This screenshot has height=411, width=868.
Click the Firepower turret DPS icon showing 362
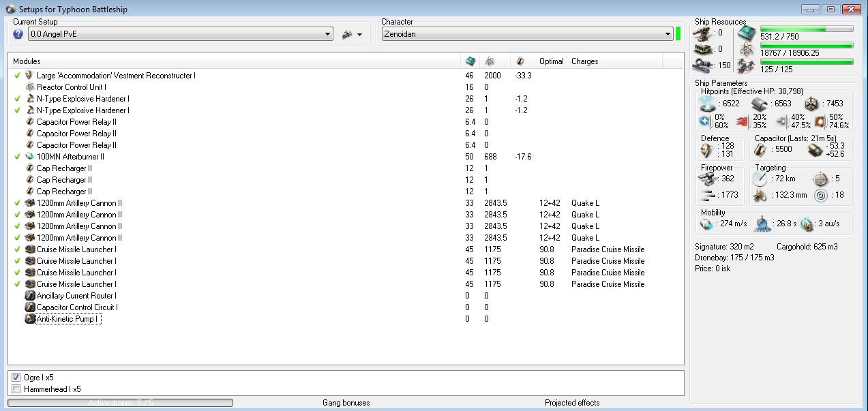708,179
